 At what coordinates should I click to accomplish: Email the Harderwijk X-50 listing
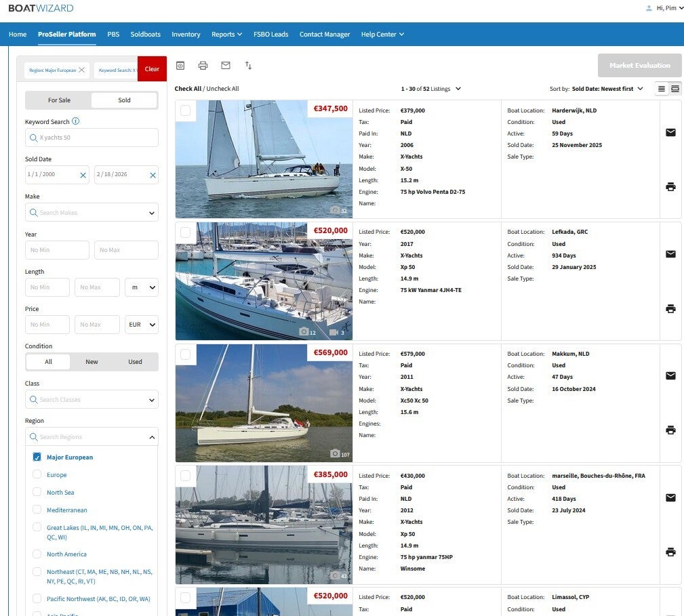[670, 133]
